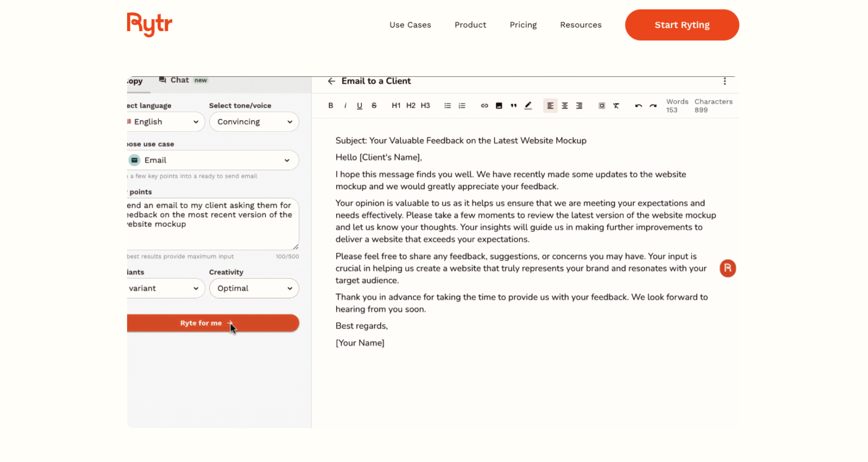
Task: Change the Email use case selection
Action: 213,160
